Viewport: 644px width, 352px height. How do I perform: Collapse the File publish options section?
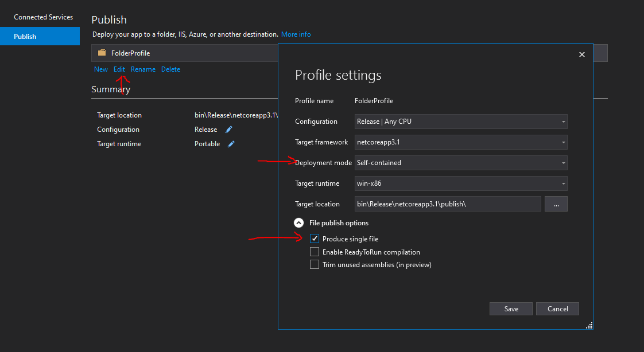click(x=299, y=223)
